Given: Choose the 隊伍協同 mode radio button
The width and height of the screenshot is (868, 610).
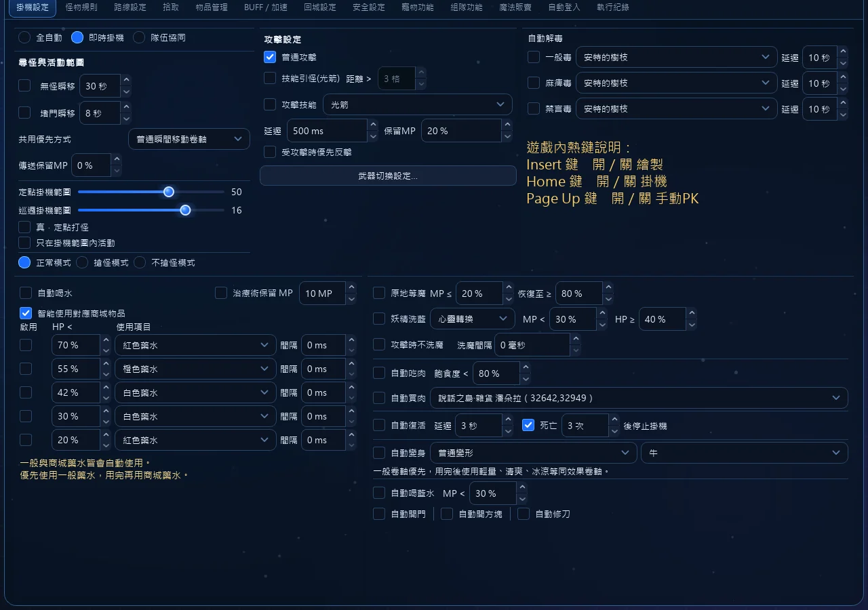Looking at the screenshot, I should (139, 38).
